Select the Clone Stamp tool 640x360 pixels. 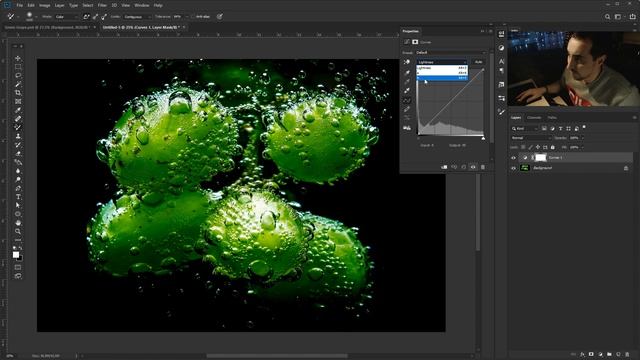pyautogui.click(x=18, y=136)
